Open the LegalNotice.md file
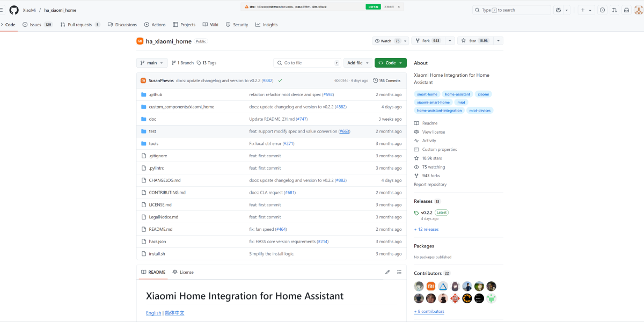Screen dimensions: 644x322 pyautogui.click(x=164, y=217)
